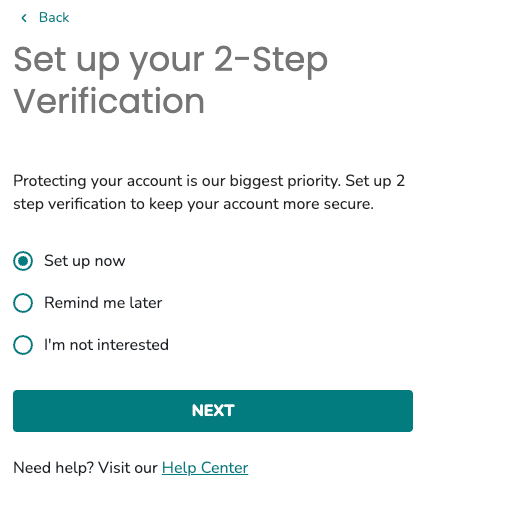Click the left edge of the teal NEXT bar
Screen dimensions: 511x508
tap(17, 411)
